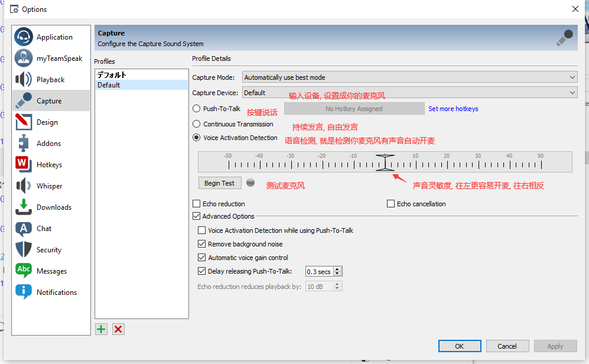589x364 pixels.
Task: Add a new profile with green plus
Action: (101, 330)
